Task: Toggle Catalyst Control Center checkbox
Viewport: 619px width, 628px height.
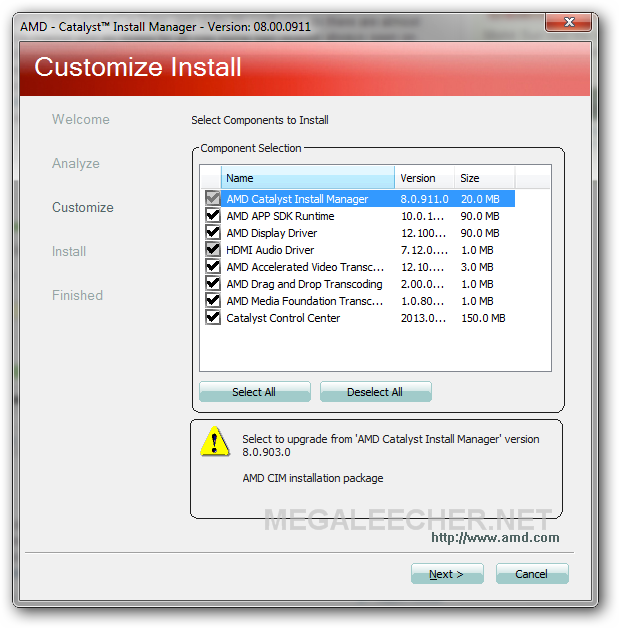Action: click(213, 318)
